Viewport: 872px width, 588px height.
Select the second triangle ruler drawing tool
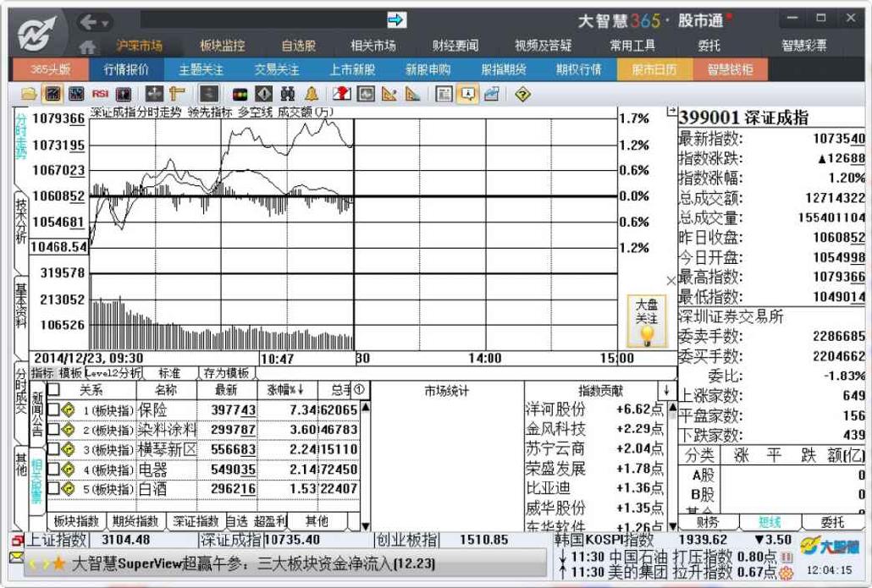pyautogui.click(x=412, y=94)
